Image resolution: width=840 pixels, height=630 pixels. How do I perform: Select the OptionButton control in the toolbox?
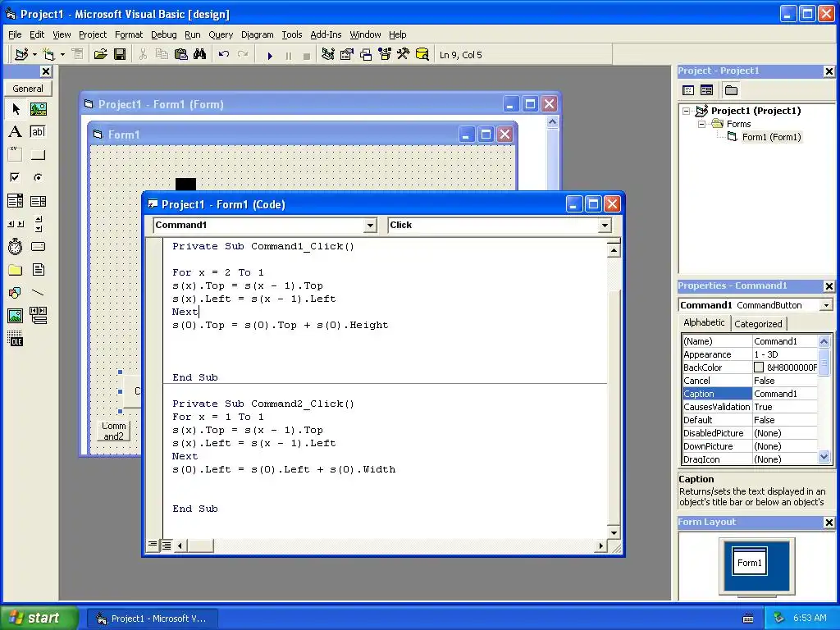(x=38, y=177)
